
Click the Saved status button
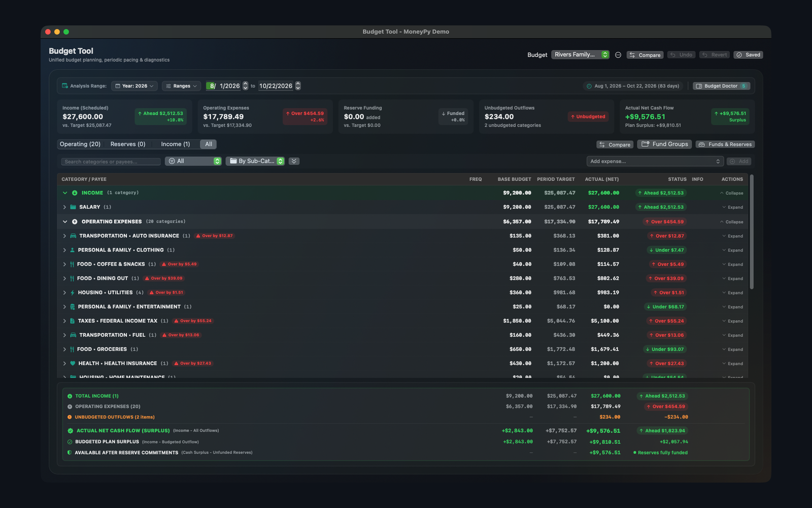pos(748,55)
